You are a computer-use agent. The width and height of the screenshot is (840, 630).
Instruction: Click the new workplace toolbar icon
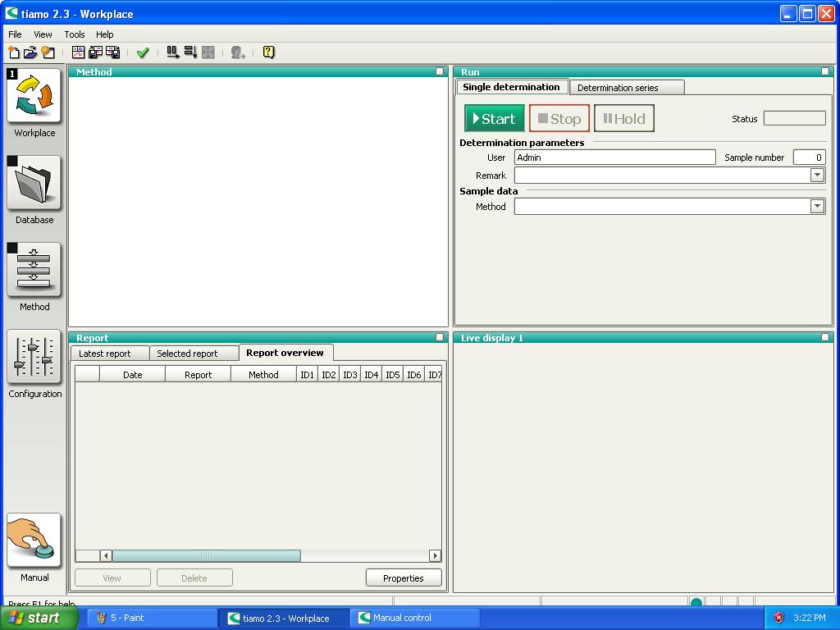[x=14, y=52]
